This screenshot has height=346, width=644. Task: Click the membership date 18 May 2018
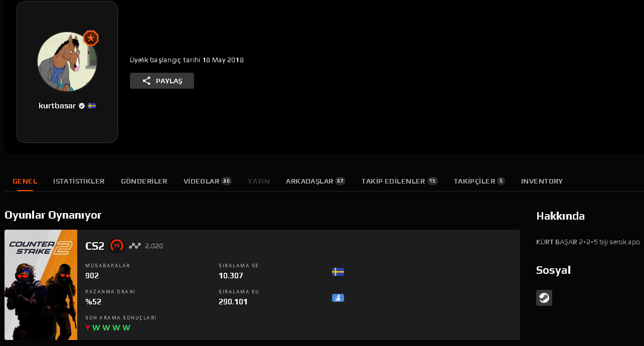click(x=223, y=60)
